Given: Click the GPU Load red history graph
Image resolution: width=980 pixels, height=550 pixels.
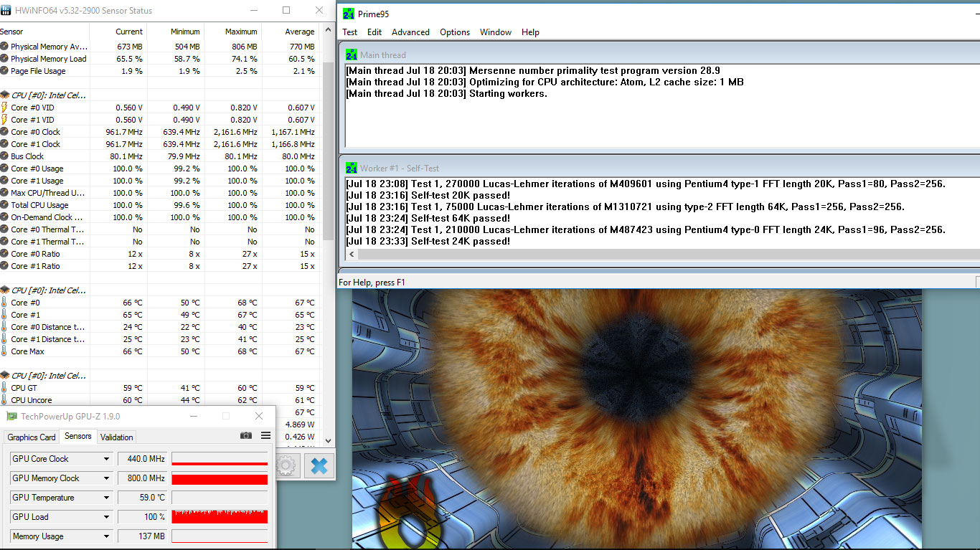Looking at the screenshot, I should tap(220, 517).
